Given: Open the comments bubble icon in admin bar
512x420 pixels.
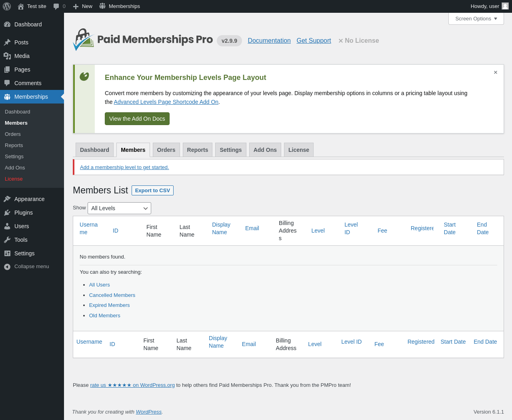Looking at the screenshot, I should coord(56,6).
